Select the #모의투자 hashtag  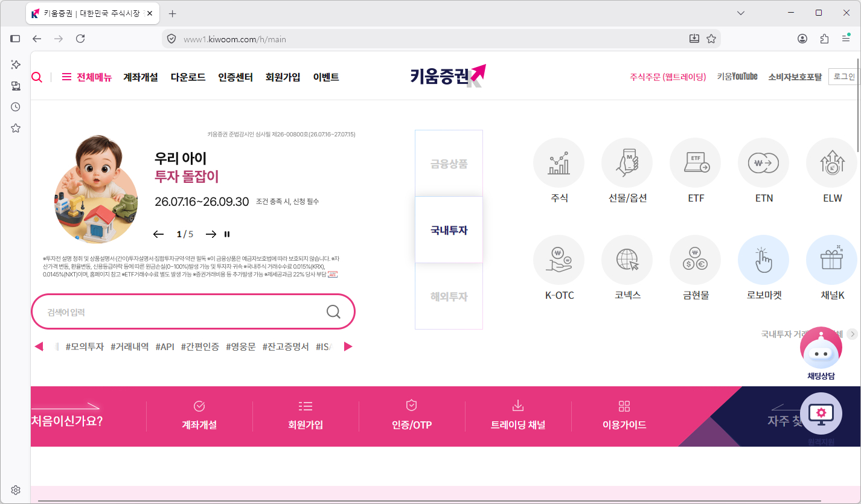85,346
